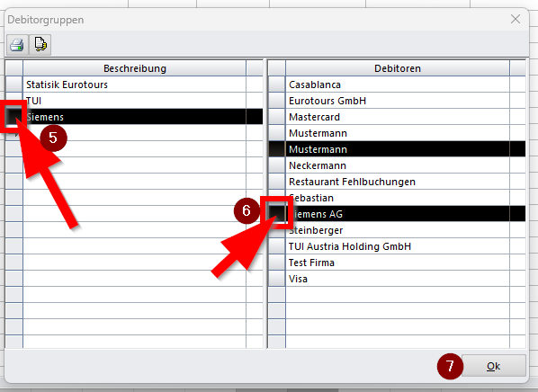Select the row marker beside Siemens AG
Image resolution: width=538 pixels, height=392 pixels.
pyautogui.click(x=276, y=214)
